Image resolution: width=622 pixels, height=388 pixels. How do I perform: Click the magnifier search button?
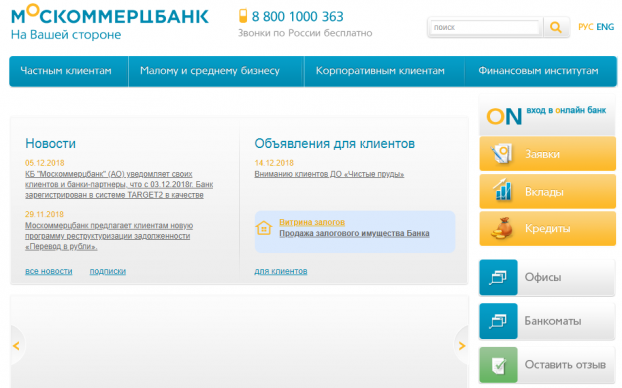(x=556, y=27)
